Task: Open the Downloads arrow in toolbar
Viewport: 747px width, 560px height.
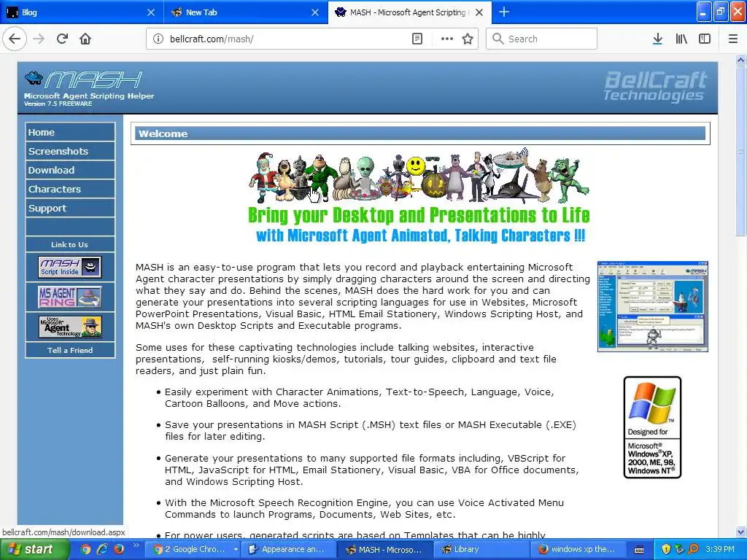Action: pyautogui.click(x=657, y=39)
